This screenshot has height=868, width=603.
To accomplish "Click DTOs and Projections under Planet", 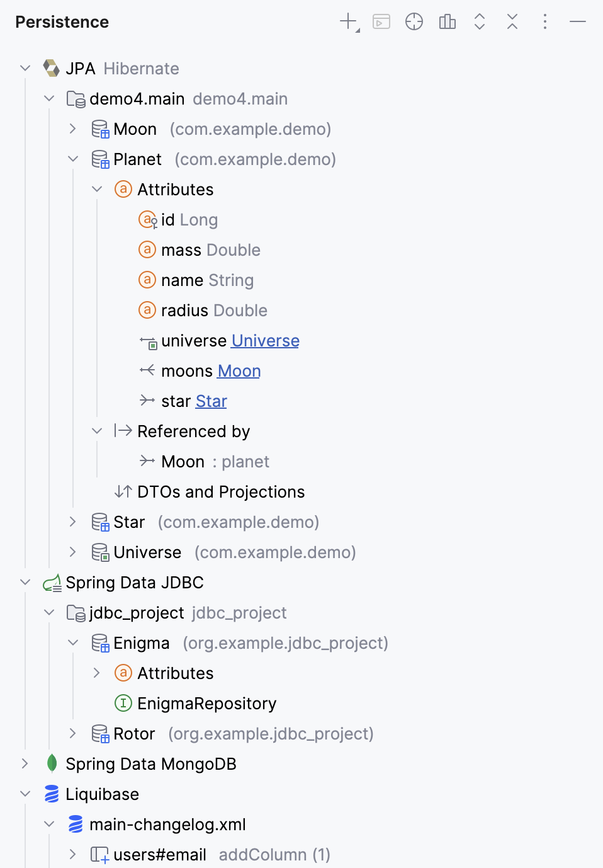I will point(220,491).
